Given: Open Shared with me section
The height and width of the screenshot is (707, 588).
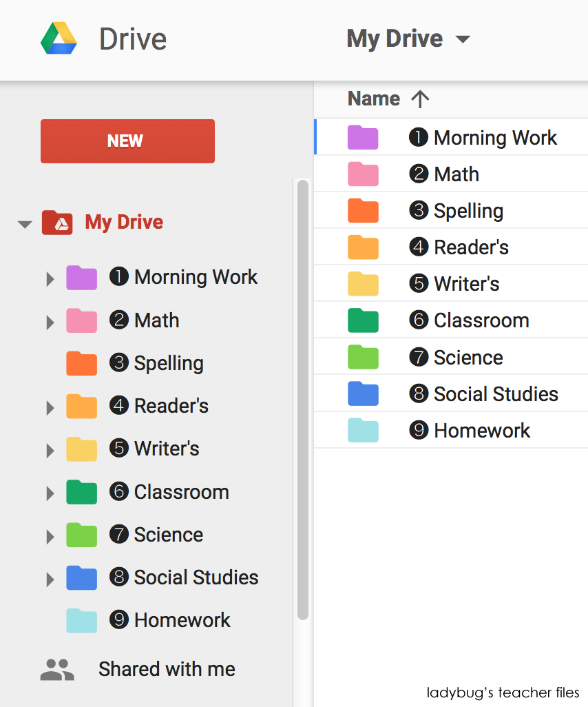Looking at the screenshot, I should (x=167, y=668).
